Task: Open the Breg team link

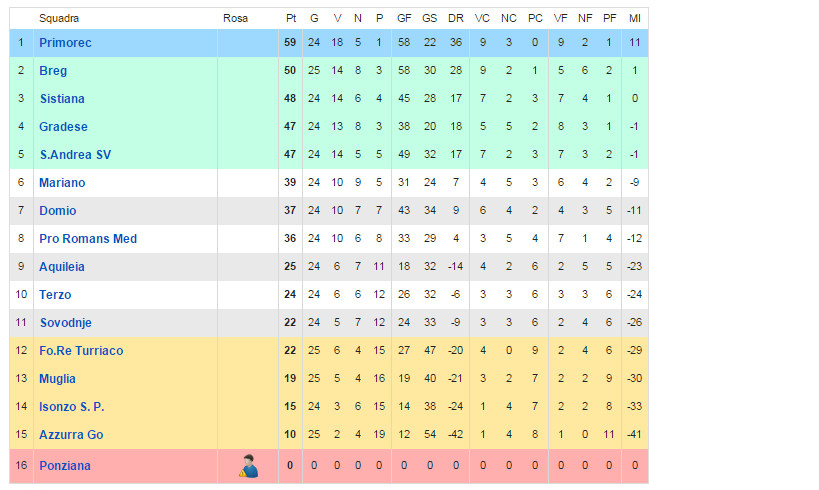Action: coord(53,71)
